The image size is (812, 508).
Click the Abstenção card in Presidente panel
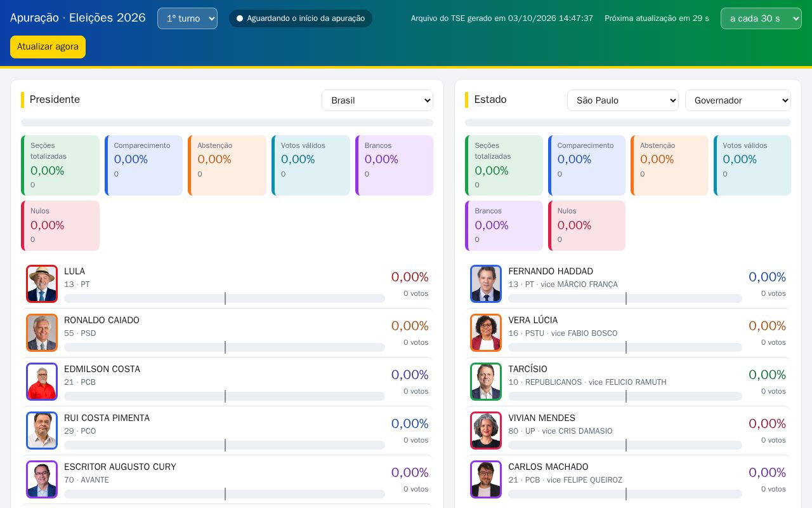coord(227,165)
